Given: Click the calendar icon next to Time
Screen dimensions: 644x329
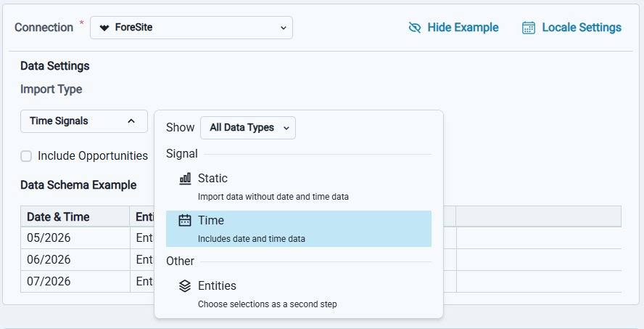Looking at the screenshot, I should [185, 221].
